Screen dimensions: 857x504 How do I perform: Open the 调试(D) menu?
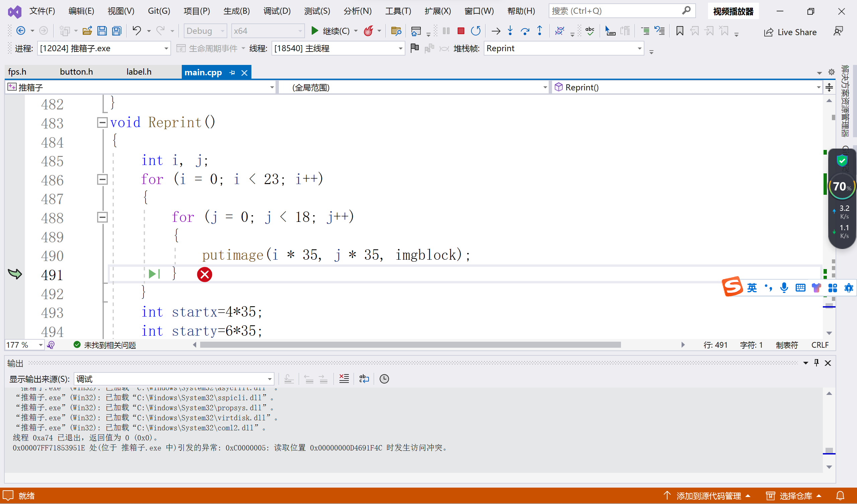click(x=277, y=11)
